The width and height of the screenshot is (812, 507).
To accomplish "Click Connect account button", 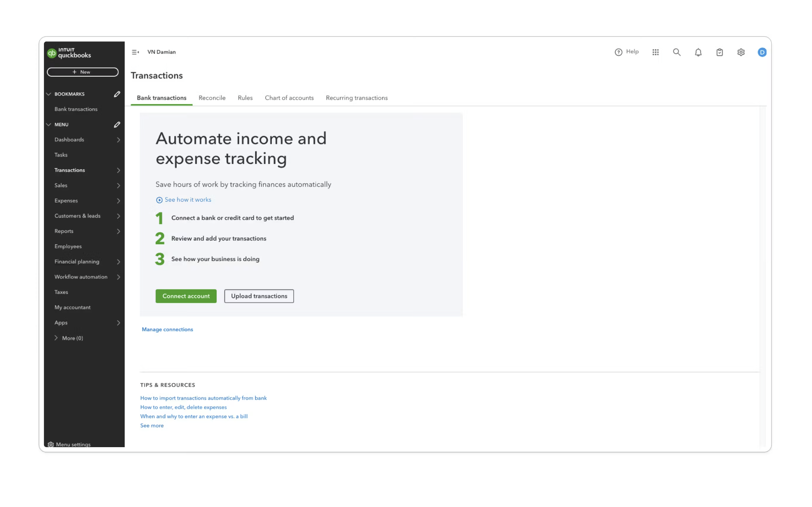I will tap(186, 296).
